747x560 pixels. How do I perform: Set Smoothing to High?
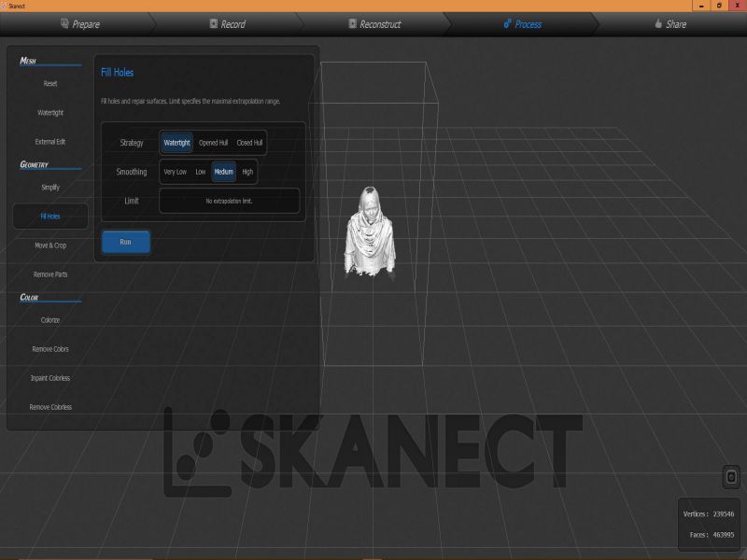(x=247, y=172)
